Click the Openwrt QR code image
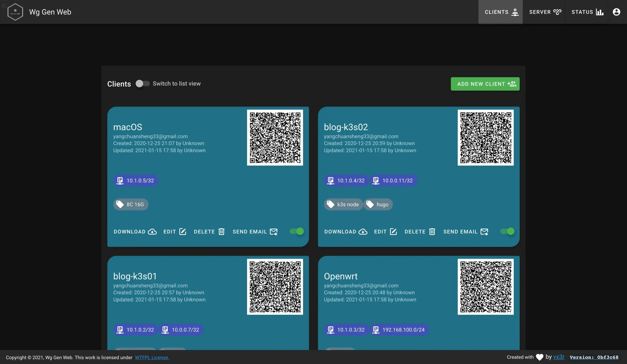 [485, 286]
